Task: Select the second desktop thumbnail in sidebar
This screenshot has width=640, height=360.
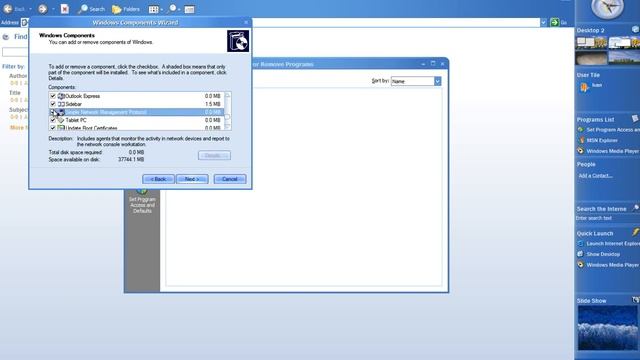Action: 624,43
